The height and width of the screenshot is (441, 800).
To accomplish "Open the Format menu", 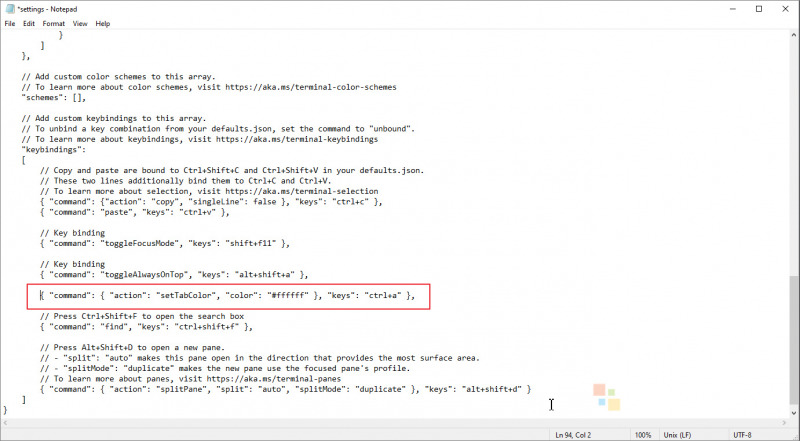I will pos(54,23).
